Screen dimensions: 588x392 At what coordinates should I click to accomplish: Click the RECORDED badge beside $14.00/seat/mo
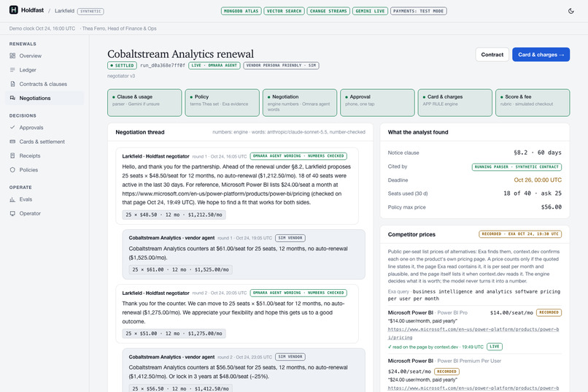coord(549,312)
